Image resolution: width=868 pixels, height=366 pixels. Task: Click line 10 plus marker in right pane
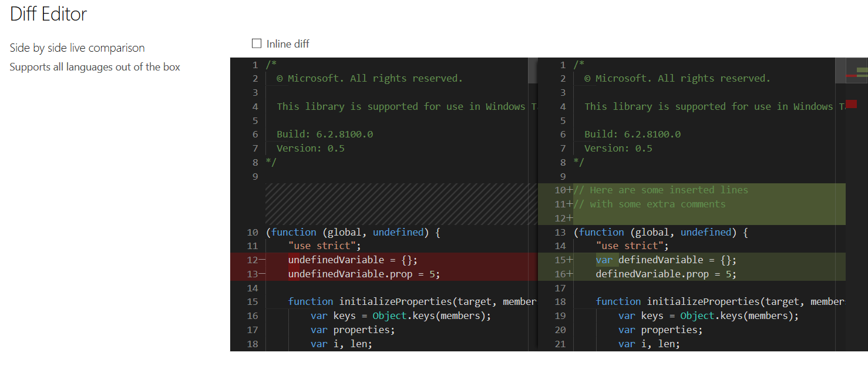click(570, 190)
